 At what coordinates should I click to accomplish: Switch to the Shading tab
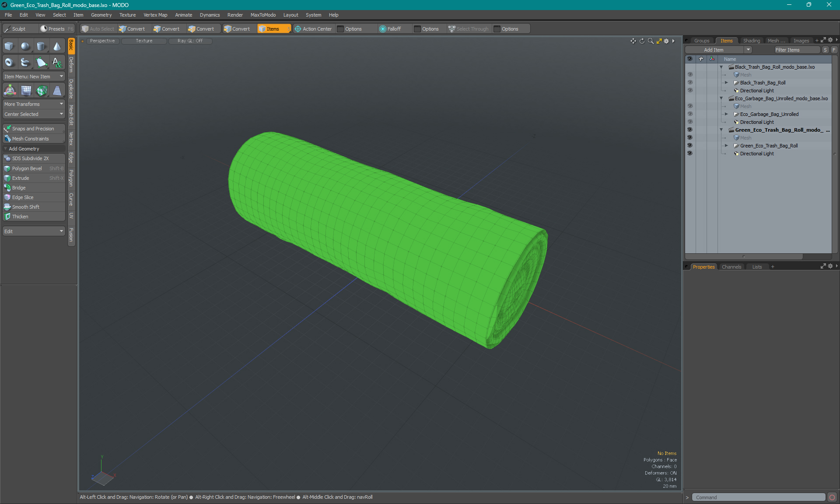(752, 40)
